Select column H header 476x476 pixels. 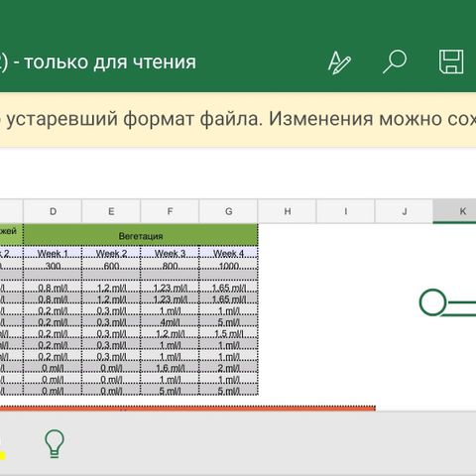point(288,211)
